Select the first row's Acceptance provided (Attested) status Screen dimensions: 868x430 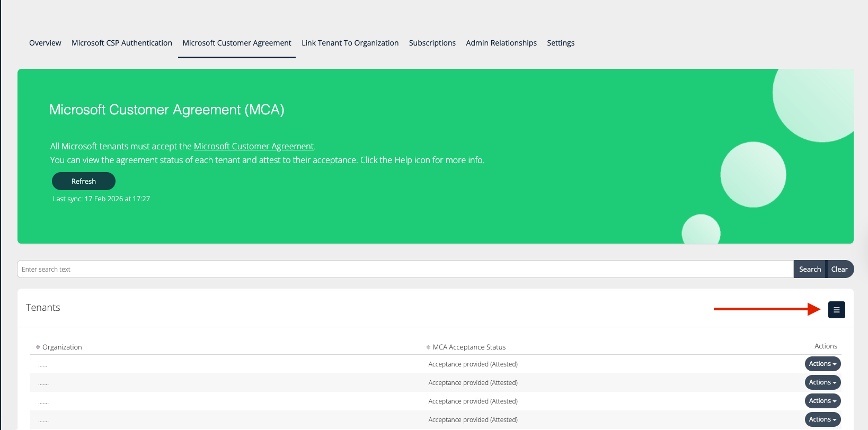[x=473, y=364]
